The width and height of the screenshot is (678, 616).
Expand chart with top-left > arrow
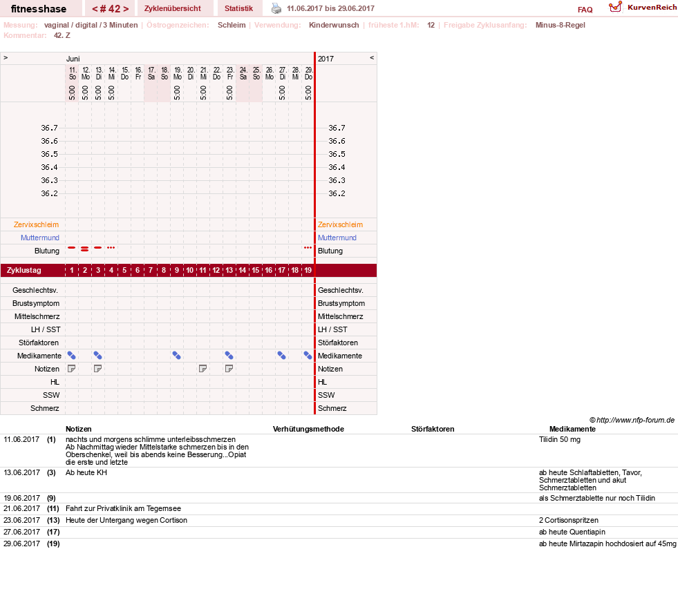pos(6,57)
